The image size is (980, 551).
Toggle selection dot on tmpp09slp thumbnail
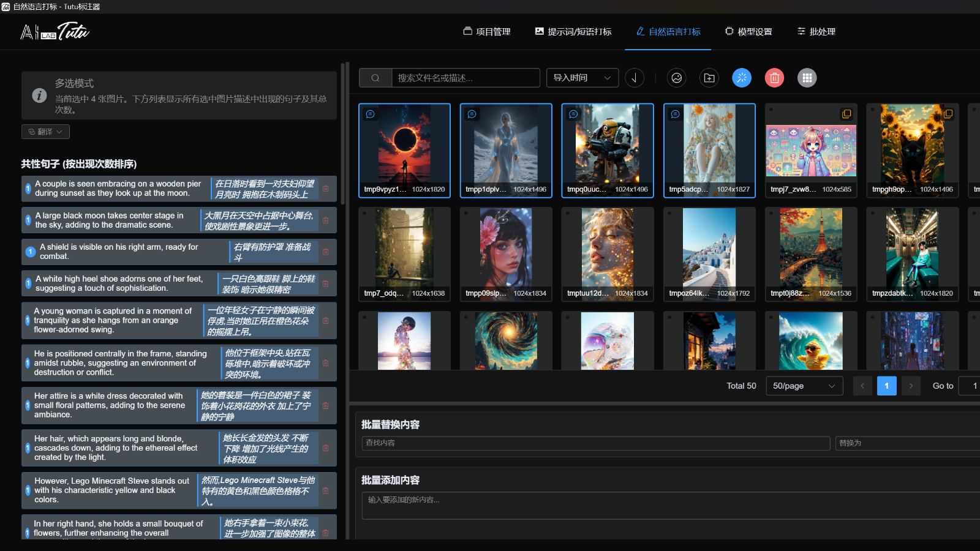tap(466, 214)
